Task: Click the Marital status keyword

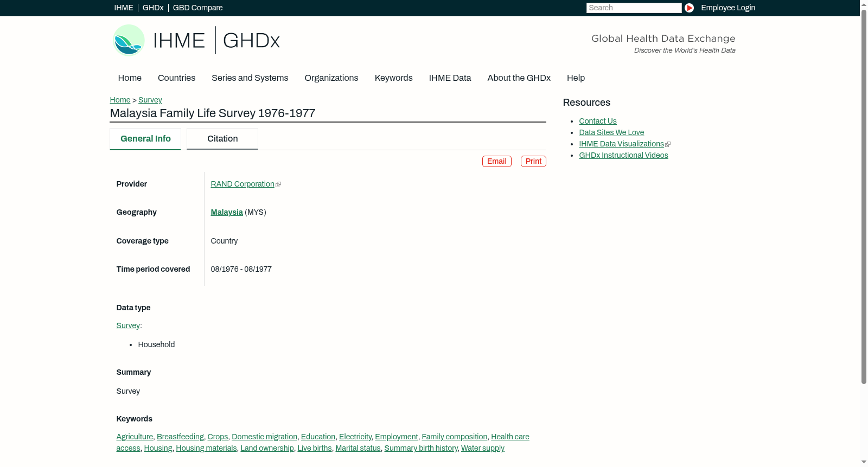Action: 358,449
